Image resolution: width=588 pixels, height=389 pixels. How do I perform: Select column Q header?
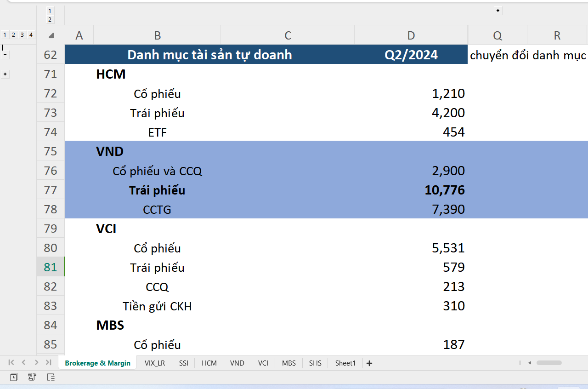pos(498,35)
